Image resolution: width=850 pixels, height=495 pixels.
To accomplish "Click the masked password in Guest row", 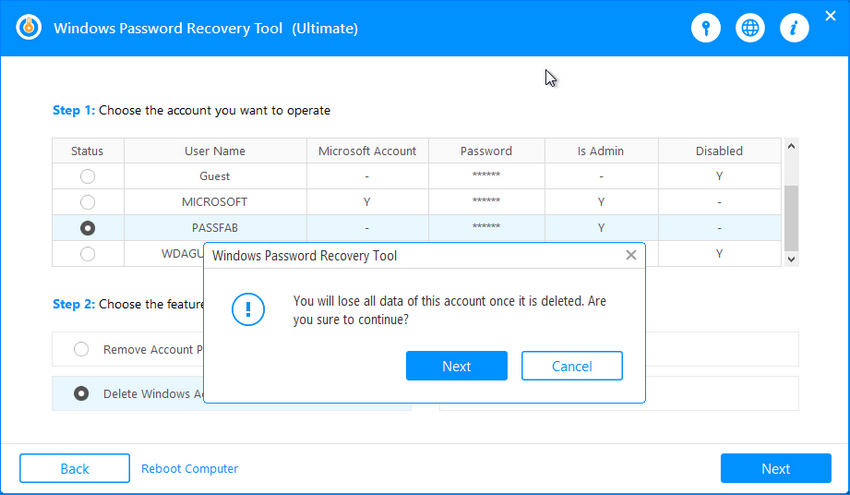I will (x=486, y=175).
